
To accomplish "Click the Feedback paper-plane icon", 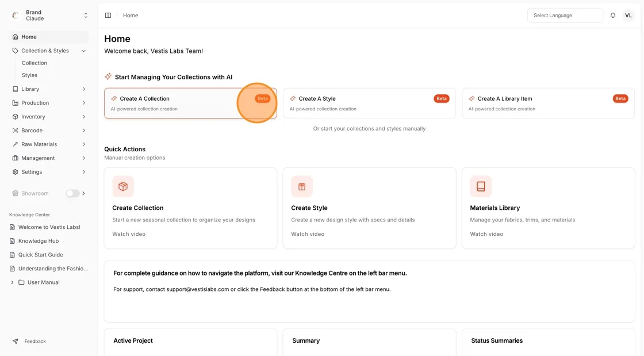I will pyautogui.click(x=15, y=341).
